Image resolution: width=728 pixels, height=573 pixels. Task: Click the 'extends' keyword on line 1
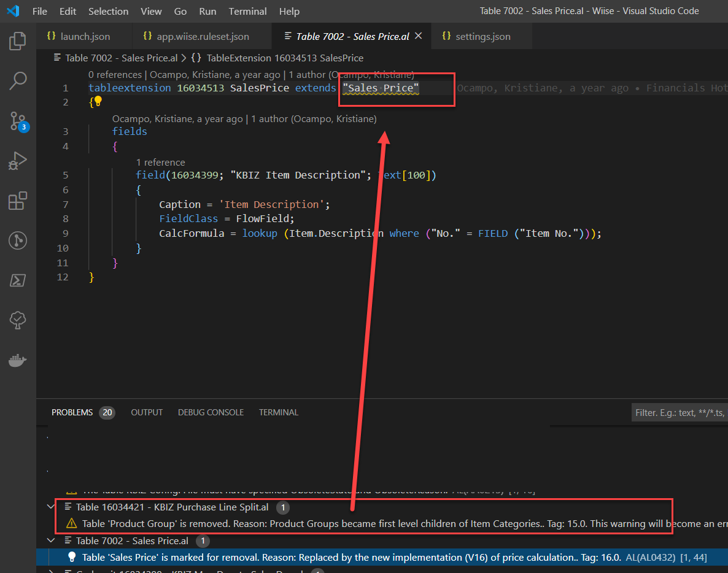pos(316,88)
